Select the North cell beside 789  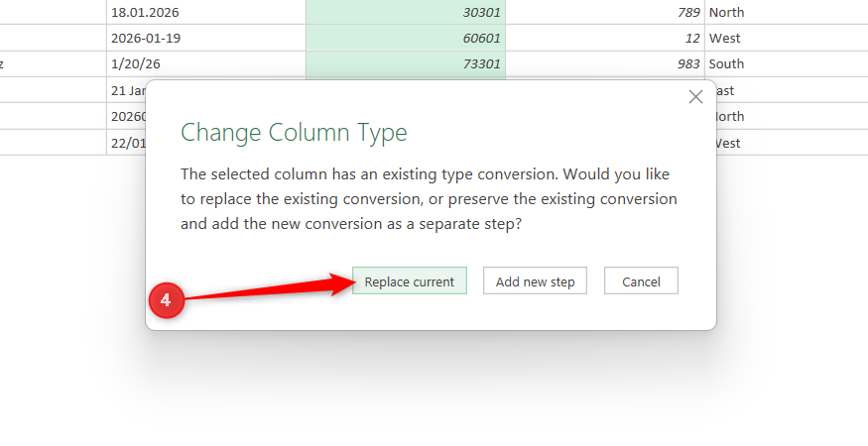(786, 12)
